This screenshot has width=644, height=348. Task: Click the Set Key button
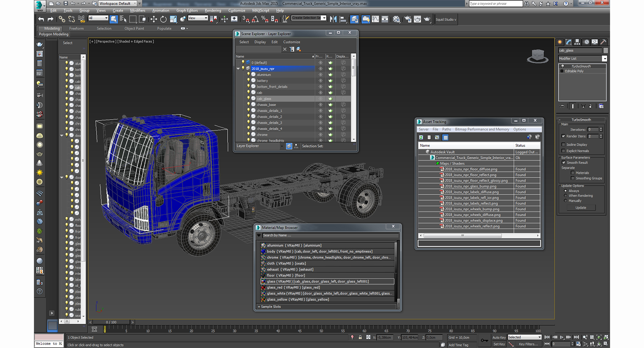click(x=499, y=344)
